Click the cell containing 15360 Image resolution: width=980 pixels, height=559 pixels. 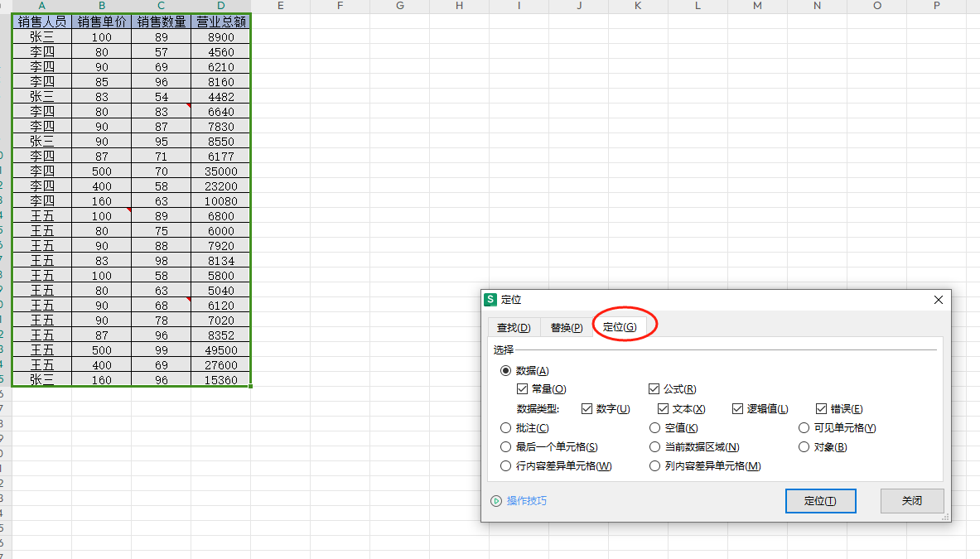coord(220,380)
